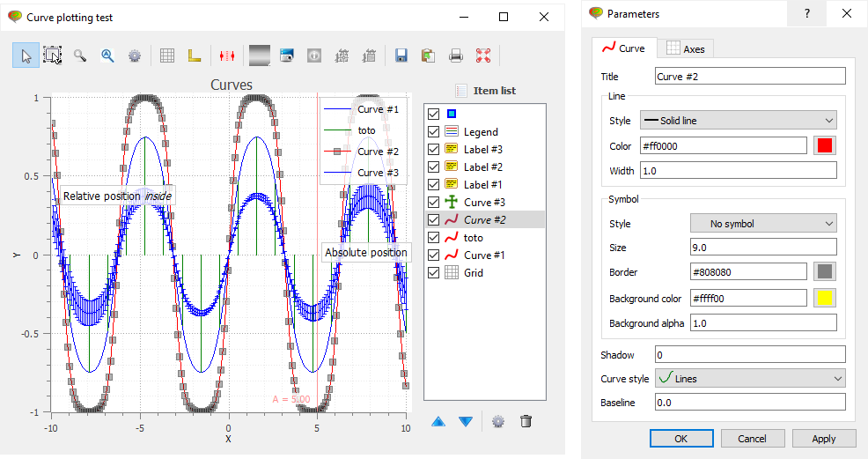Uncheck the Legend item checkbox
Image resolution: width=868 pixels, height=459 pixels.
[x=433, y=132]
